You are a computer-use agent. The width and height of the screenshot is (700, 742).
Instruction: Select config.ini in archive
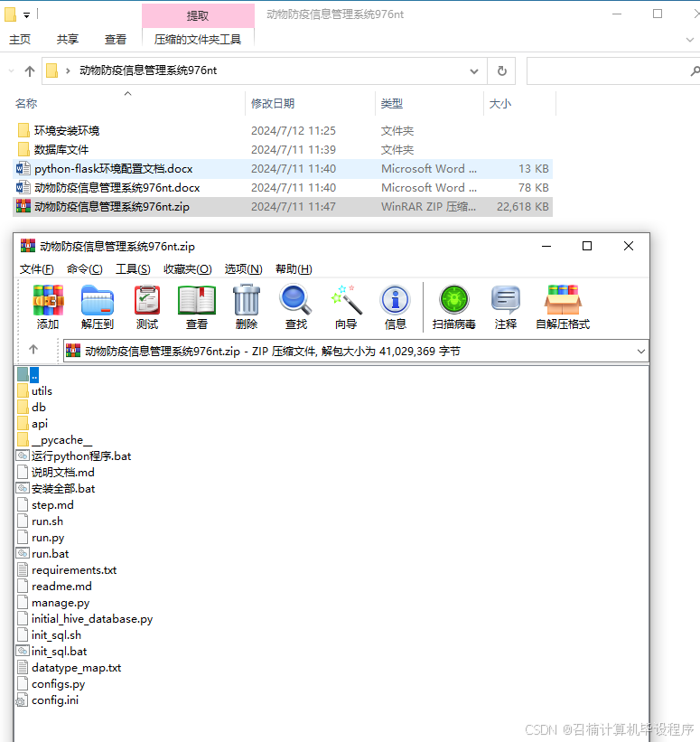[48, 700]
